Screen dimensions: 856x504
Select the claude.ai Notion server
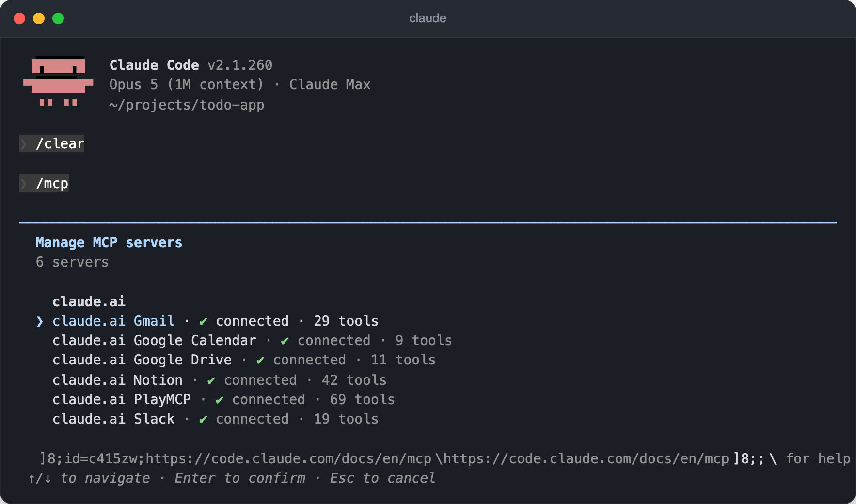[x=220, y=380]
